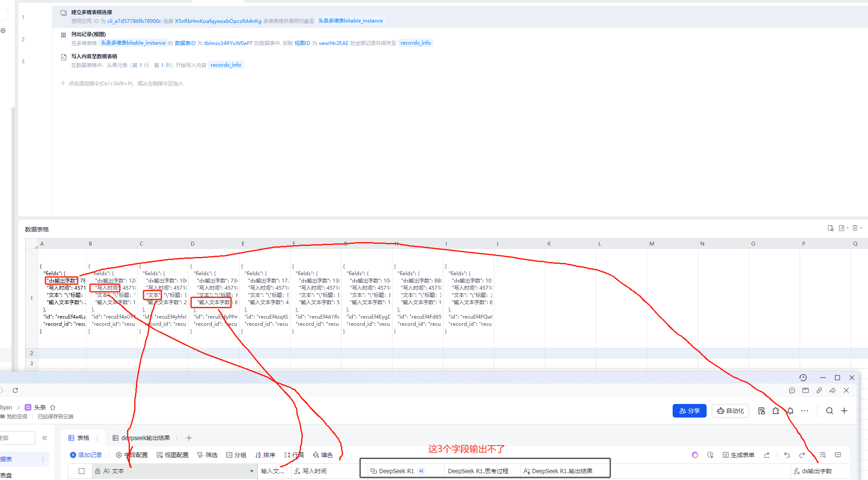The image size is (868, 480).
Task: Click the reload page icon
Action: 15,390
